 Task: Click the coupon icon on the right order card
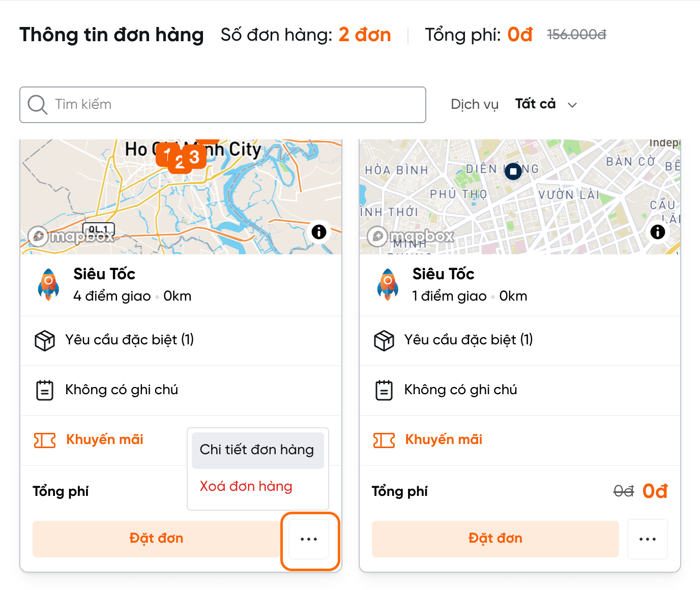[384, 440]
